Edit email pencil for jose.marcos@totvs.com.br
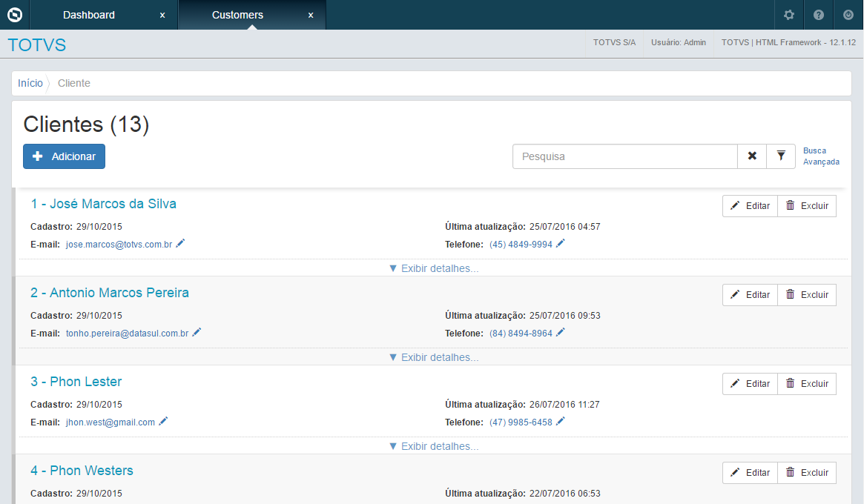This screenshot has width=864, height=504. (x=180, y=243)
